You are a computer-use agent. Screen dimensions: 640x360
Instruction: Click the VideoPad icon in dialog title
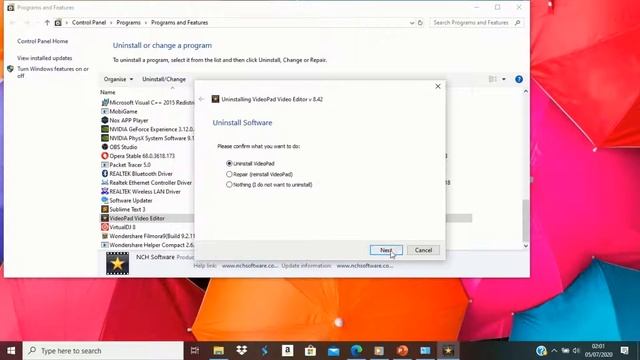pos(215,99)
